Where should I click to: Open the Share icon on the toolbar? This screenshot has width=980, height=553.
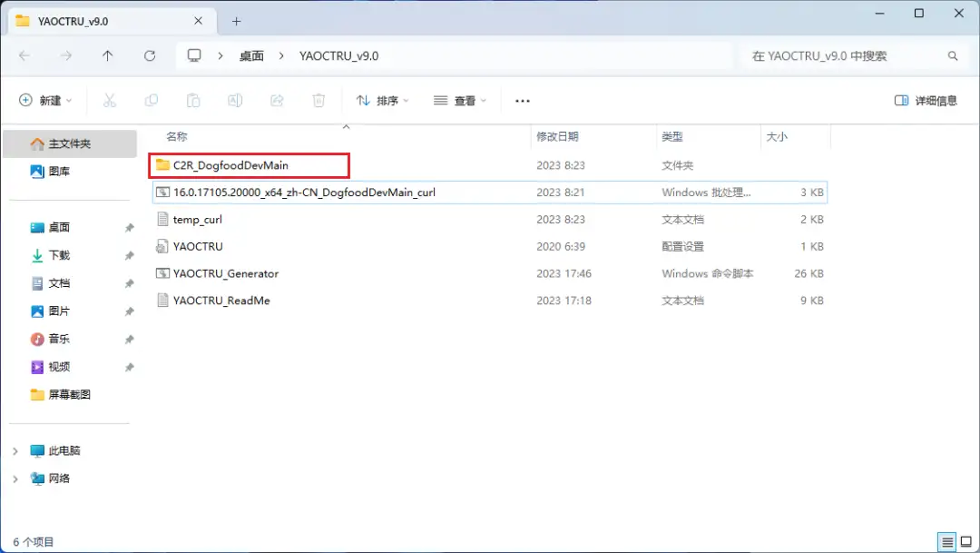click(277, 100)
